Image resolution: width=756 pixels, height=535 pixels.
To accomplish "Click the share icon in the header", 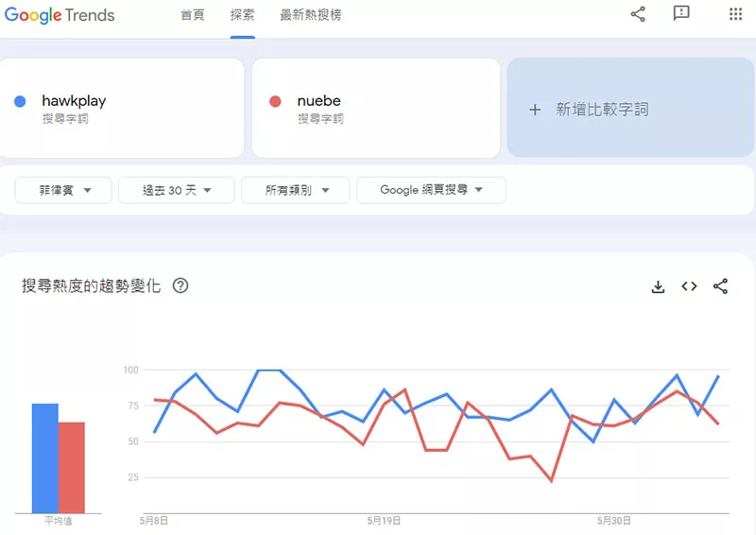I will [637, 14].
